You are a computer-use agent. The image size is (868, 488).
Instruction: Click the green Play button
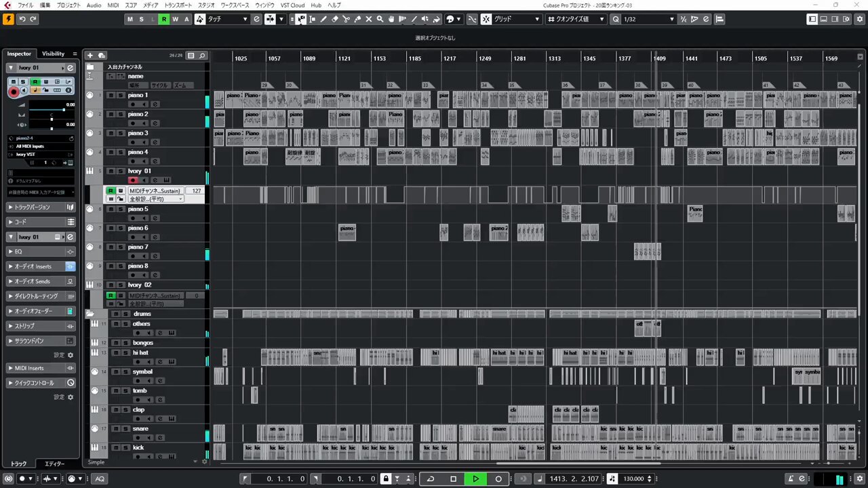pos(475,479)
